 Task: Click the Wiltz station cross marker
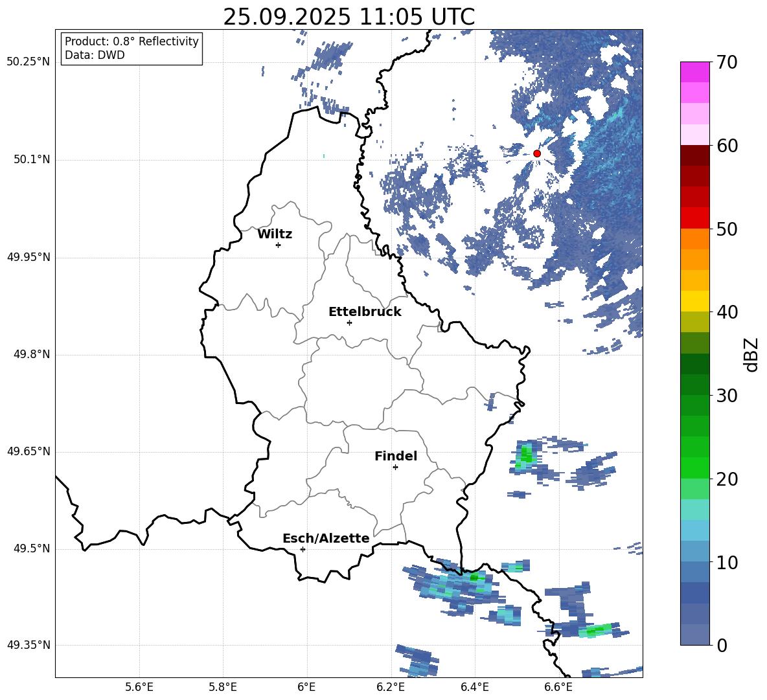pyautogui.click(x=279, y=245)
